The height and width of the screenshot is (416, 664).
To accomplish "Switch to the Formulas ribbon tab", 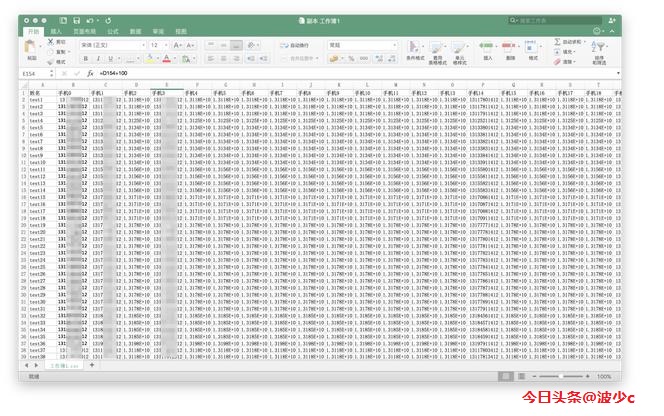I will tap(113, 31).
